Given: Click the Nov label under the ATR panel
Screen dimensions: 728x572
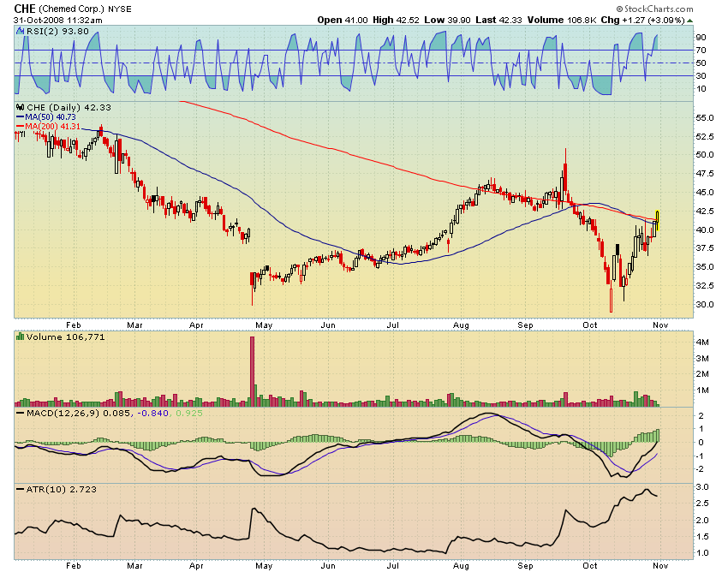Looking at the screenshot, I should click(660, 565).
